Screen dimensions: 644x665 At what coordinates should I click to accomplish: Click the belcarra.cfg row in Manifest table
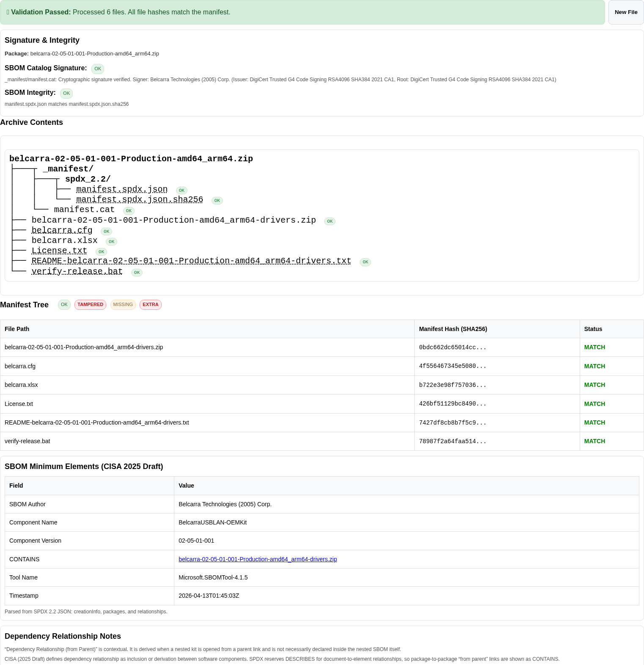(x=322, y=366)
